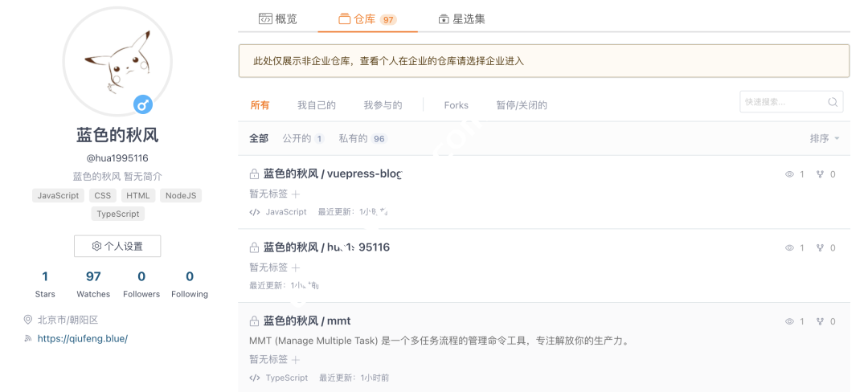This screenshot has width=868, height=392.
Task: View the Followers list
Action: [141, 284]
